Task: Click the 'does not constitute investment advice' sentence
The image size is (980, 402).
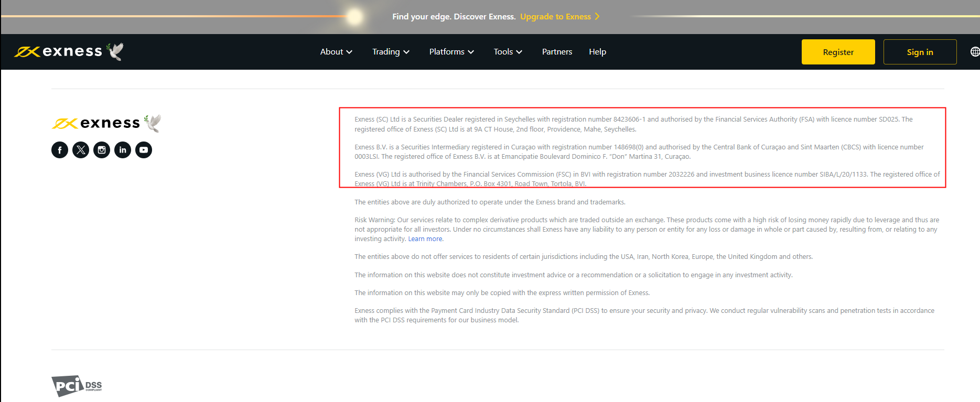Action: point(574,275)
